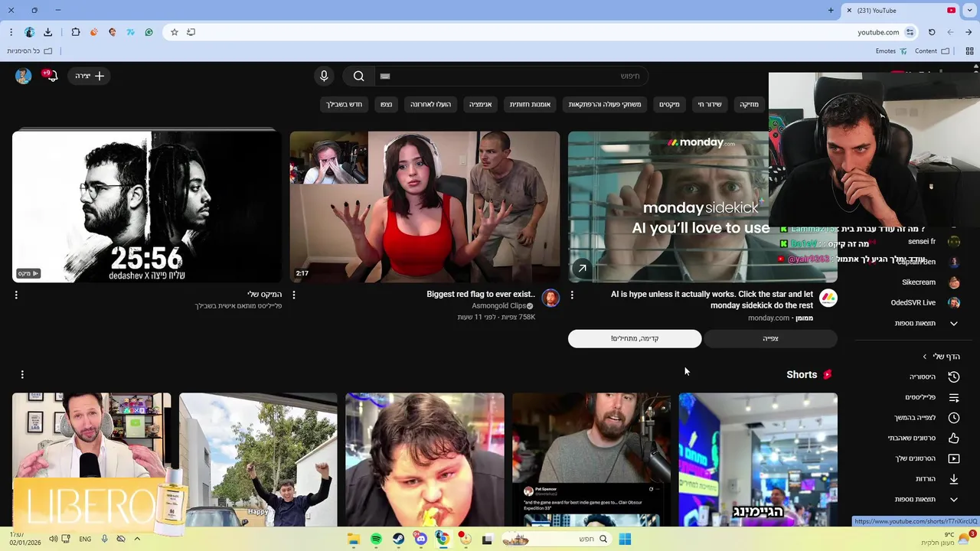Open the Chrome extensions puzzle icon
The height and width of the screenshot is (551, 980).
point(75,32)
